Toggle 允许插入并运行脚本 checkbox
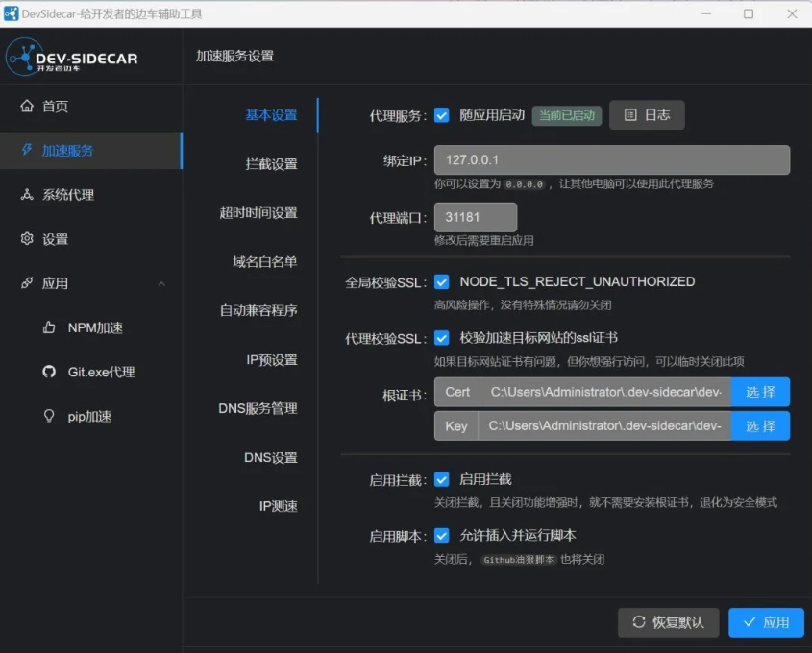The image size is (812, 653). point(442,535)
